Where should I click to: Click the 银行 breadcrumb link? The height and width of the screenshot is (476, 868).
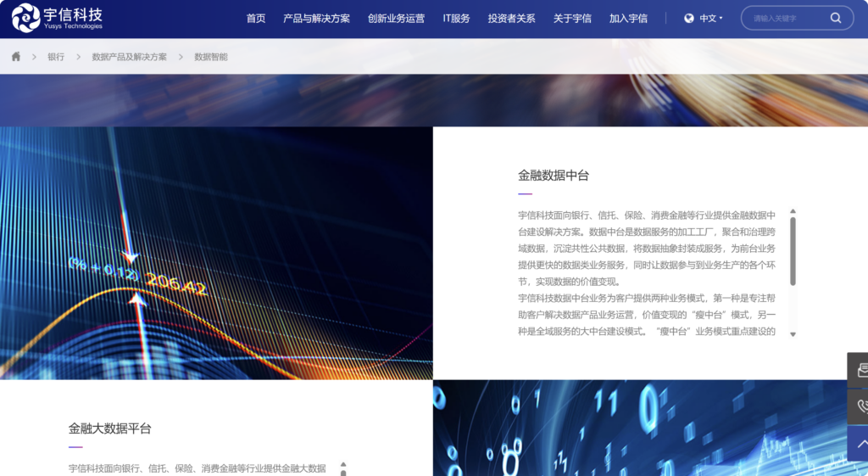(x=56, y=57)
